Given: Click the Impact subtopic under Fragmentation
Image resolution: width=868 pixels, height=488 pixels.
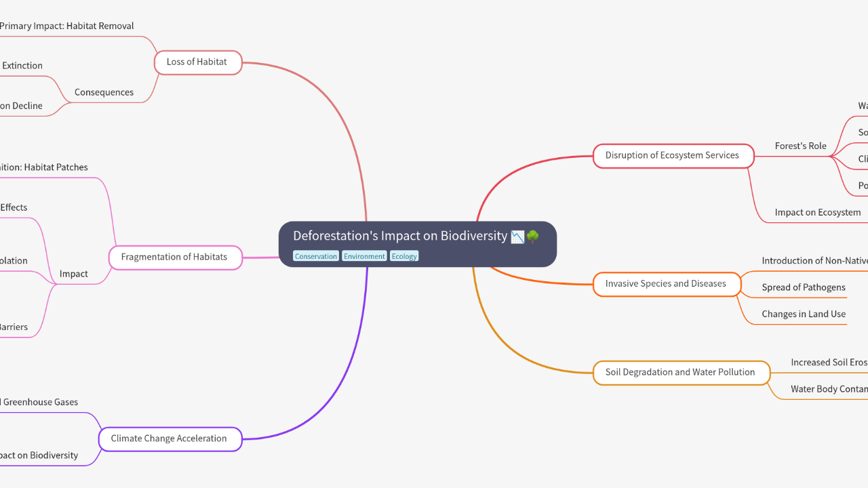Looking at the screenshot, I should 74,274.
